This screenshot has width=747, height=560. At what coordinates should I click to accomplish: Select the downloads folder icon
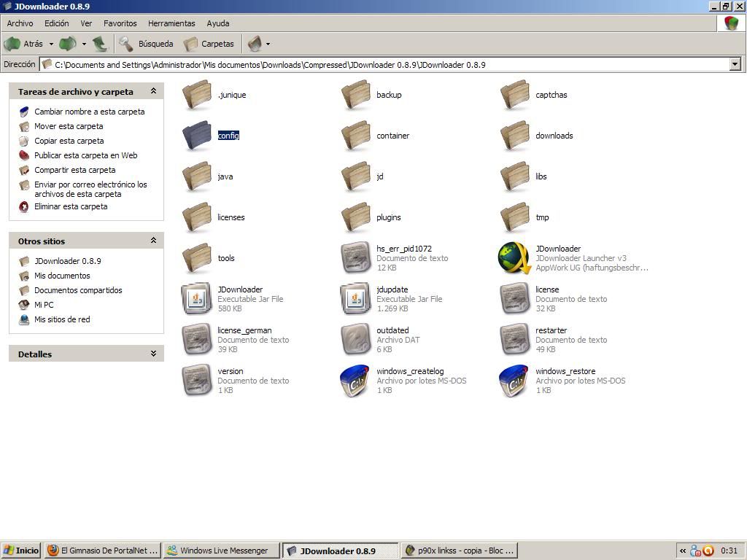pos(515,136)
